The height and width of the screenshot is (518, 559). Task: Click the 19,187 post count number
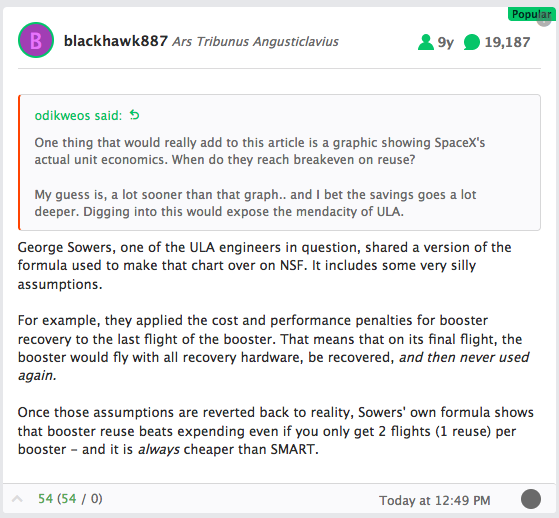(x=507, y=42)
